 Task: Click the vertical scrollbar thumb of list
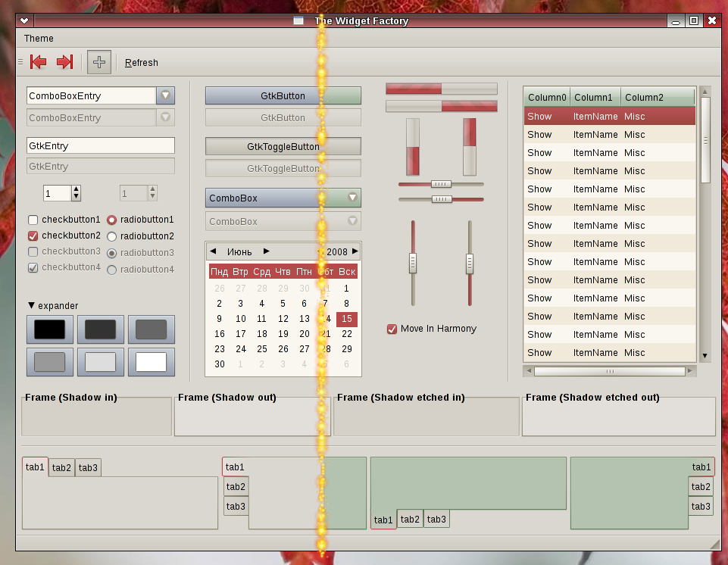(x=705, y=140)
